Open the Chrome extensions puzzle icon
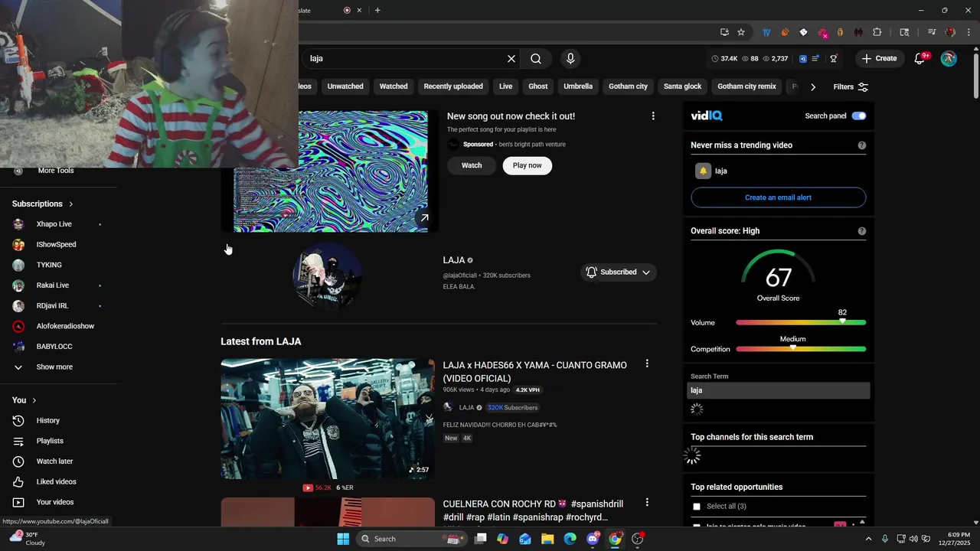This screenshot has height=551, width=980. 877,32
